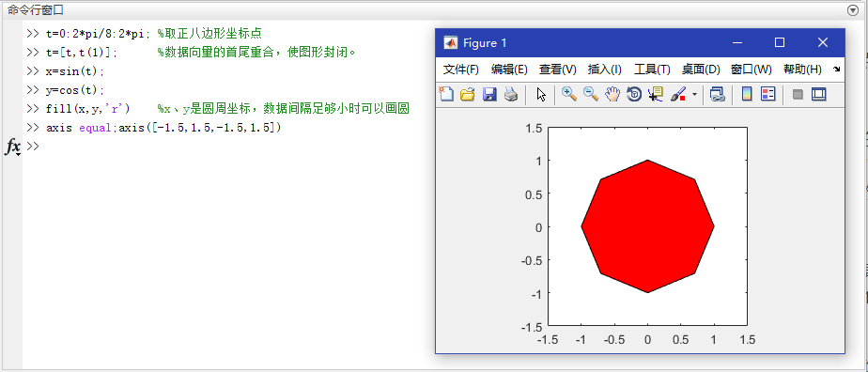Hide plot tools
This screenshot has width=868, height=372.
tap(798, 94)
